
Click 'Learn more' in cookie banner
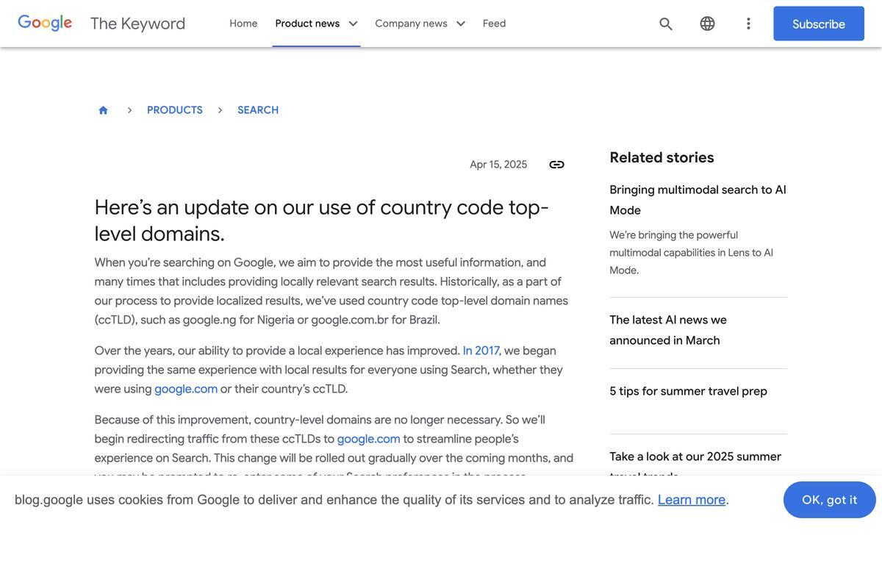[692, 500]
